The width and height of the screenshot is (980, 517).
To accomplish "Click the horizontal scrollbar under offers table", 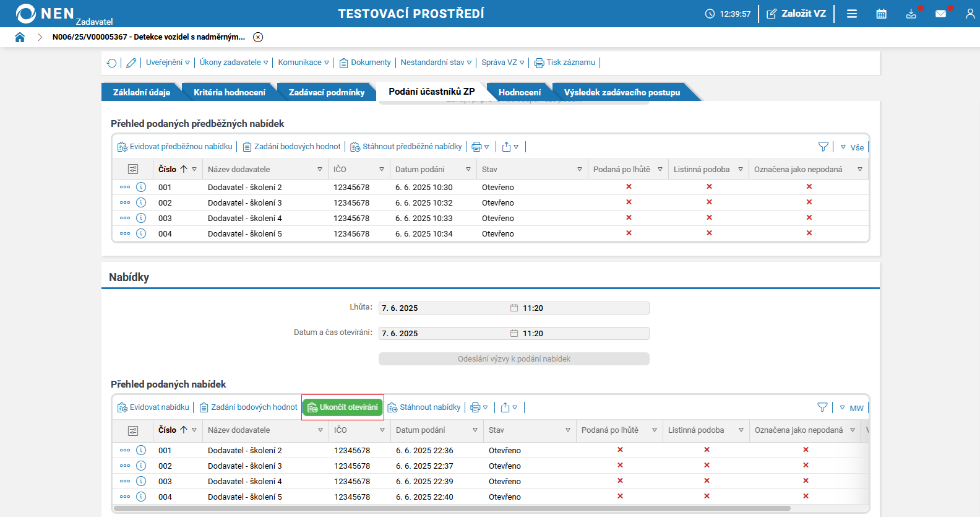I will pyautogui.click(x=452, y=508).
